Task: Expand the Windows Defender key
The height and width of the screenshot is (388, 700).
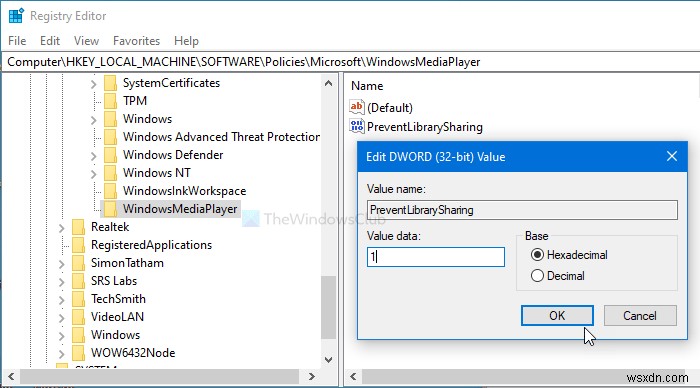Action: click(x=93, y=156)
